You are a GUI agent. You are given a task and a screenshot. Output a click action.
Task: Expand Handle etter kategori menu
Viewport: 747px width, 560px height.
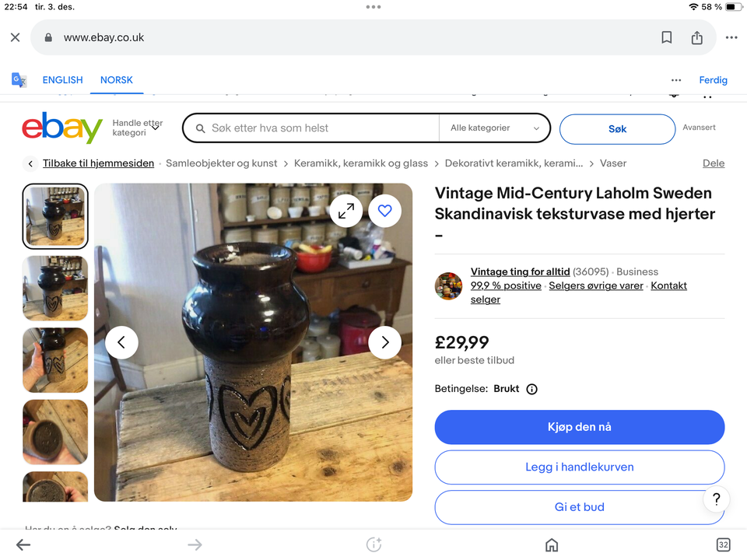pyautogui.click(x=137, y=128)
